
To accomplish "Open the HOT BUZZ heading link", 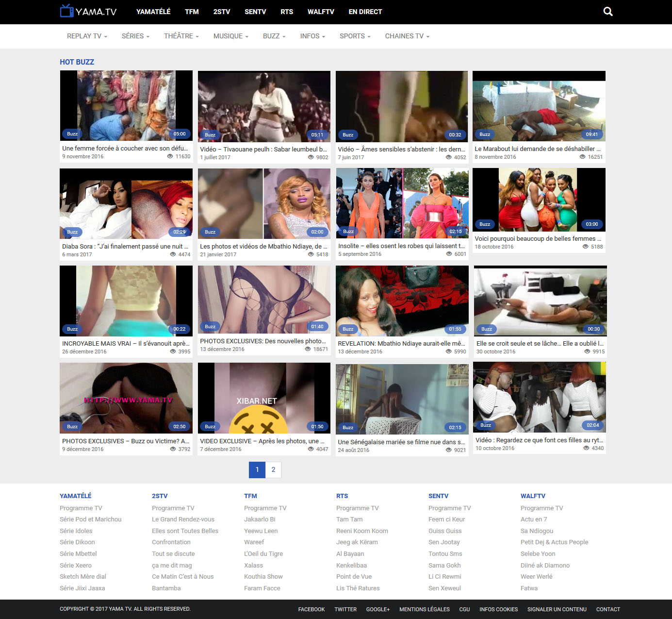I will tap(77, 62).
